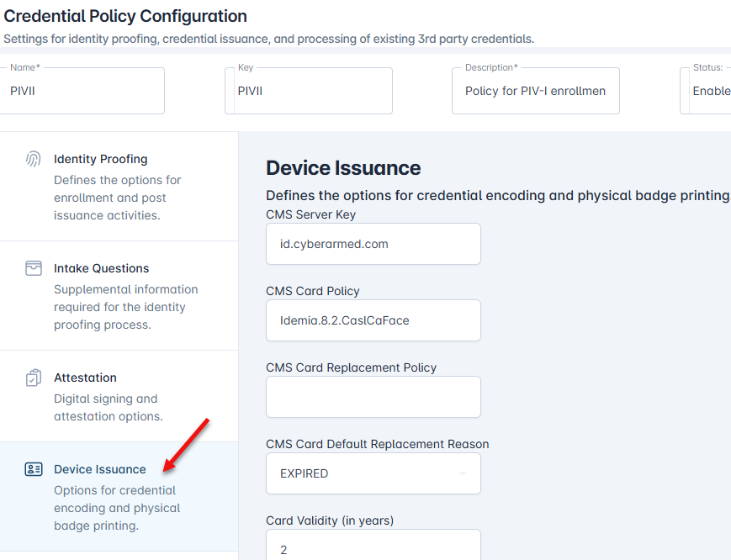Click the Attestation clipboard icon
Viewport: 731px width, 560px height.
coord(34,378)
